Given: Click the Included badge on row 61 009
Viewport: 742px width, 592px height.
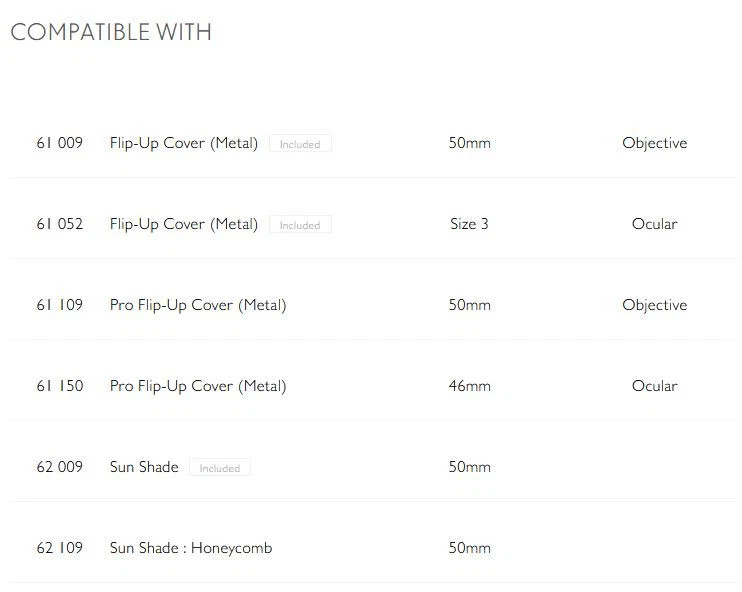Looking at the screenshot, I should (300, 144).
